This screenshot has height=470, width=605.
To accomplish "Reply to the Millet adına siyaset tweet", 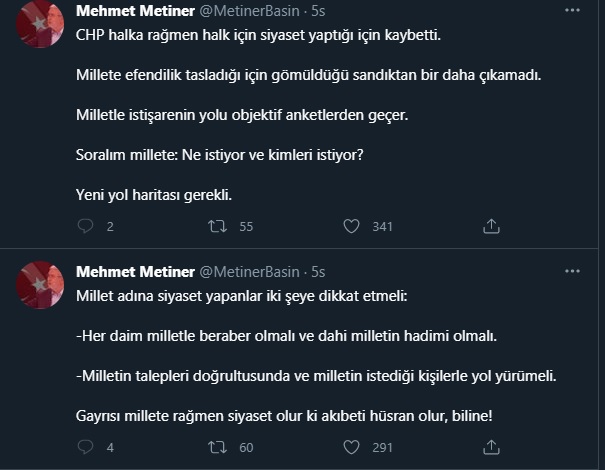I will coord(84,447).
